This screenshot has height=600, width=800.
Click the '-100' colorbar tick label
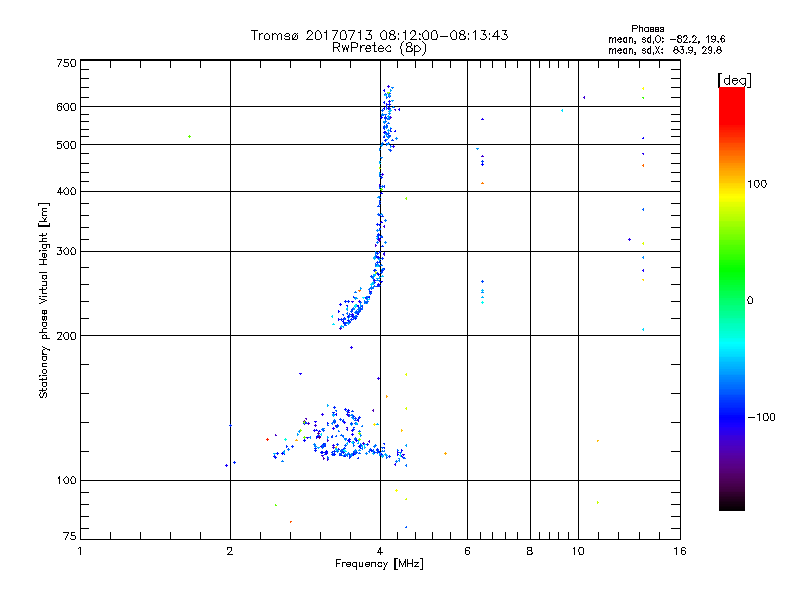(x=761, y=417)
